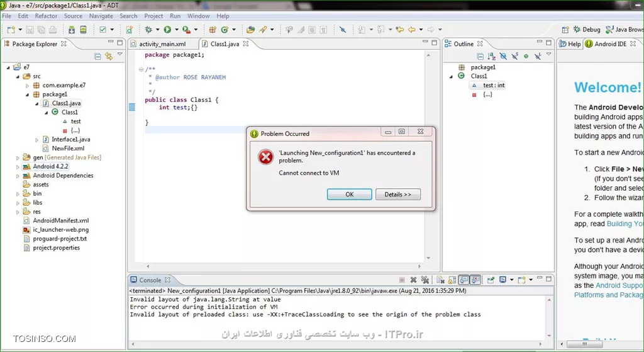
Task: Collapse the e7 project tree node
Action: coord(8,67)
